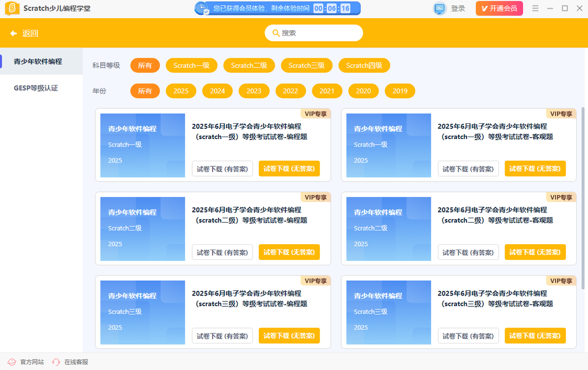Select GESP等级认证 in the sidebar
This screenshot has height=370, width=588.
(x=42, y=88)
